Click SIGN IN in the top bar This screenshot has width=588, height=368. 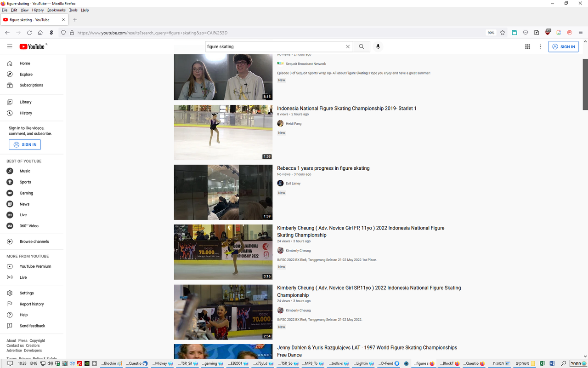pos(563,46)
